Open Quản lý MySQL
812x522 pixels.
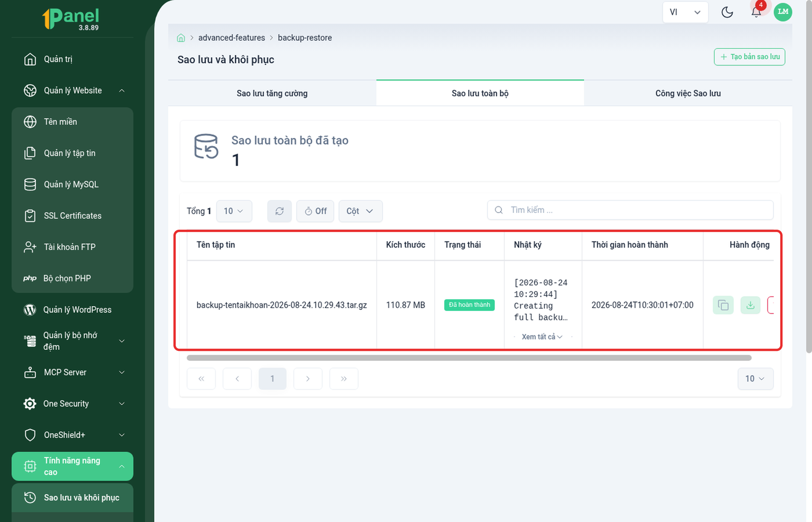click(x=72, y=184)
